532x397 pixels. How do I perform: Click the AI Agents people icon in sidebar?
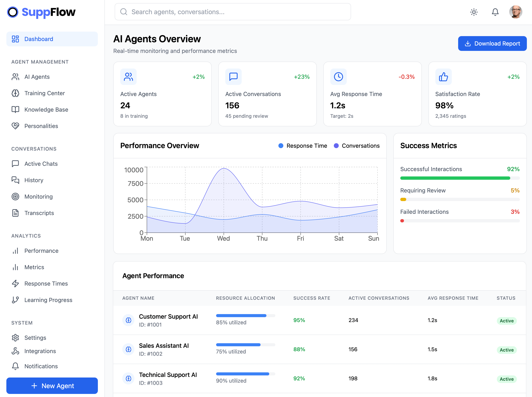[x=15, y=77]
